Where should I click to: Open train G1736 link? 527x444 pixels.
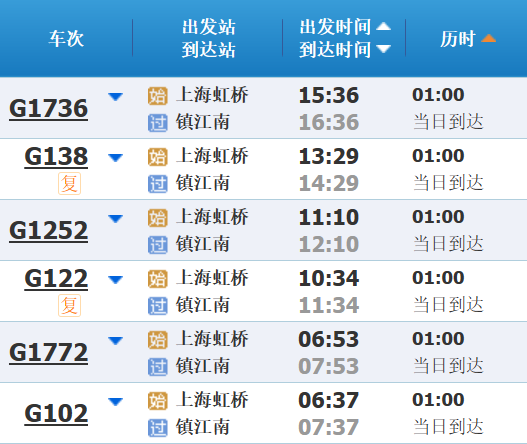48,109
